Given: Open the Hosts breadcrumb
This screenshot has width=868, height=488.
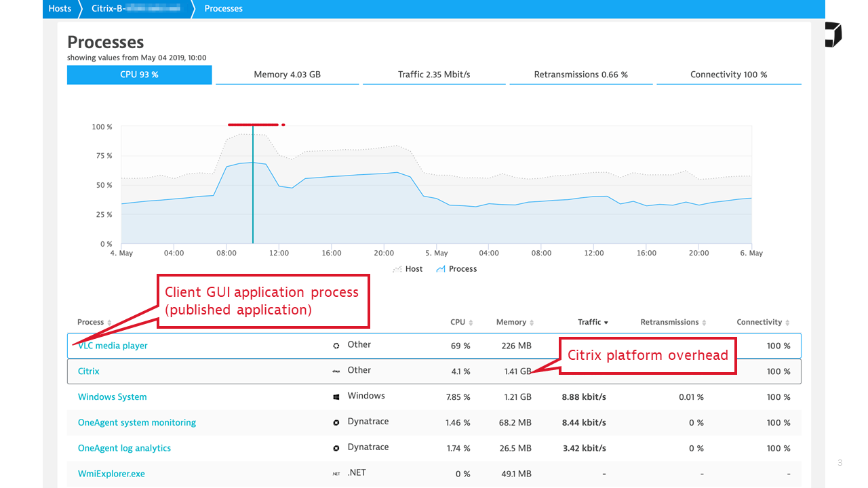Looking at the screenshot, I should coord(60,9).
